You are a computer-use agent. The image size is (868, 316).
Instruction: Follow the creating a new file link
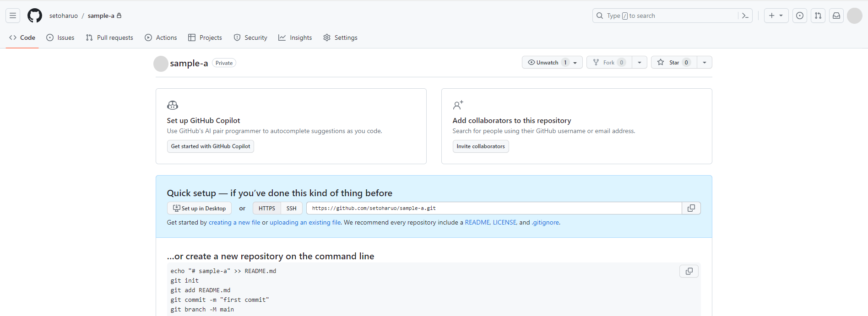234,222
